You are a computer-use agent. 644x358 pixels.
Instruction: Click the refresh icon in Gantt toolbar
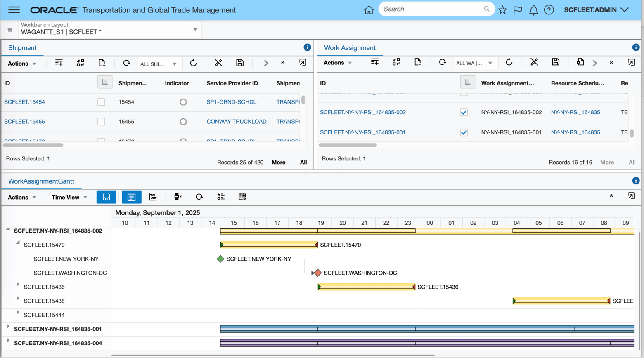point(199,197)
